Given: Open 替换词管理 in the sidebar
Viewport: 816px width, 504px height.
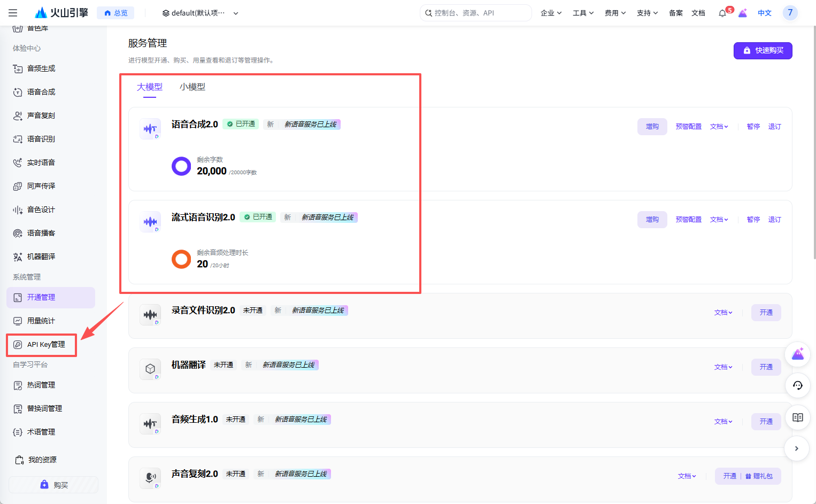Looking at the screenshot, I should click(x=51, y=408).
